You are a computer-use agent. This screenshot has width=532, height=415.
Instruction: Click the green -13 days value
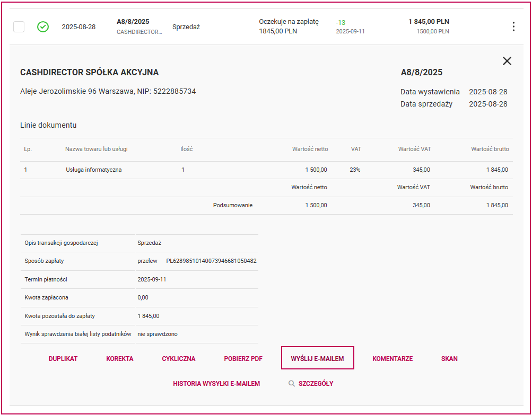pos(341,23)
